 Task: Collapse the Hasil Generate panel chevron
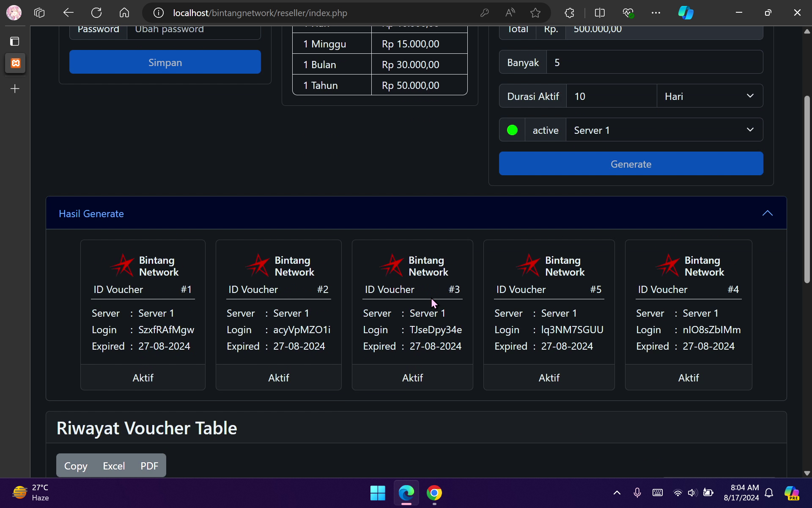767,213
